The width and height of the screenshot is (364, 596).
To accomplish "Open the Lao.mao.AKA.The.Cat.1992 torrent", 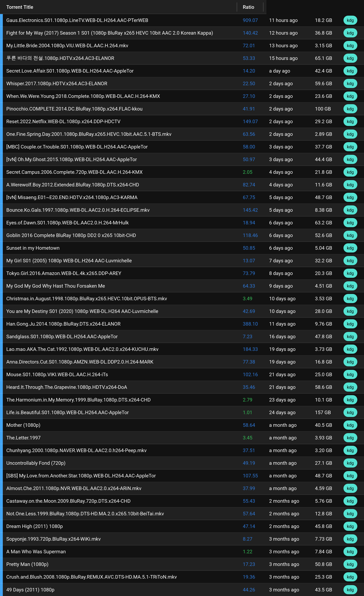I will tap(82, 349).
